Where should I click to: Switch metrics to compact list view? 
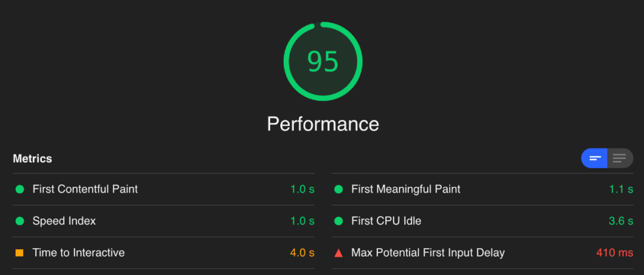coord(595,158)
